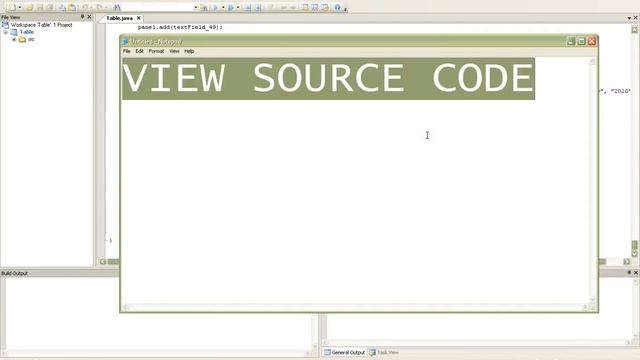
Task: Close the File View panel
Action: click(89, 17)
